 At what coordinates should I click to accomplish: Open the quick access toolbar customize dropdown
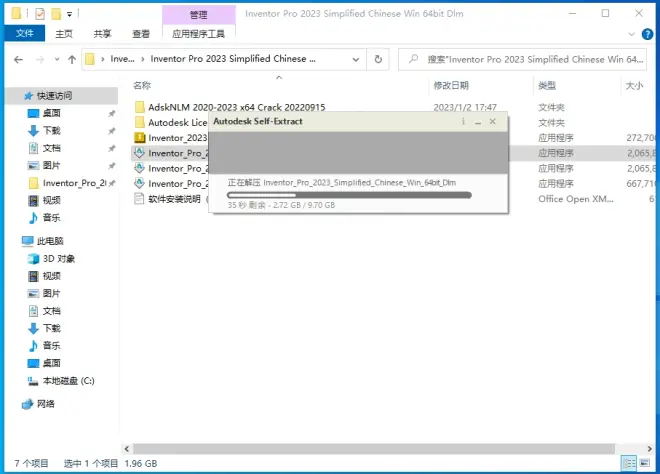(69, 14)
